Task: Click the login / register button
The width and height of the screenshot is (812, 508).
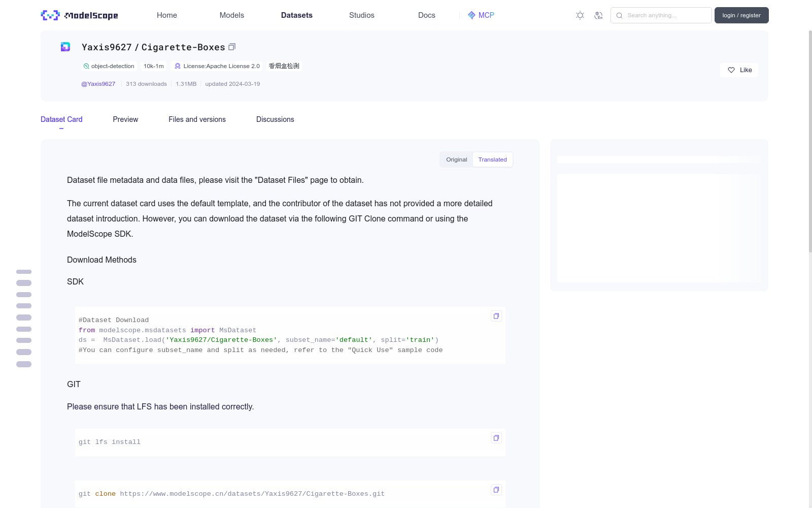Action: pyautogui.click(x=741, y=15)
